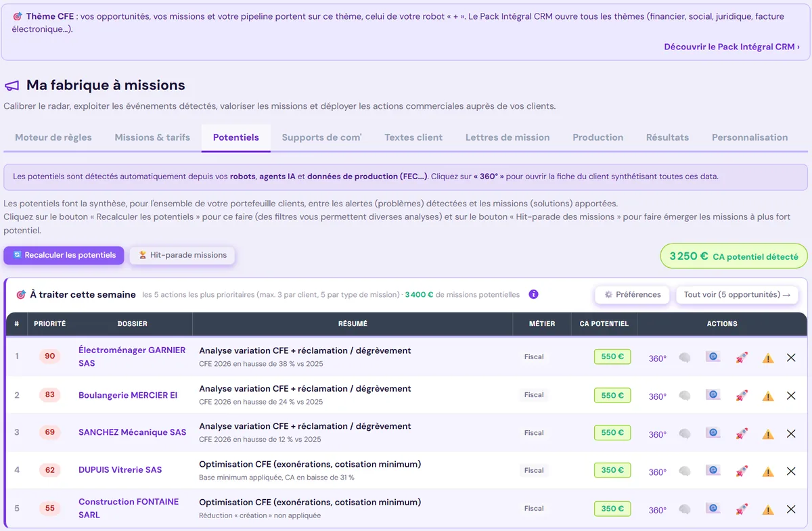Open the email icon for Construction FONTAINE SARL
The width and height of the screenshot is (812, 531).
713,508
